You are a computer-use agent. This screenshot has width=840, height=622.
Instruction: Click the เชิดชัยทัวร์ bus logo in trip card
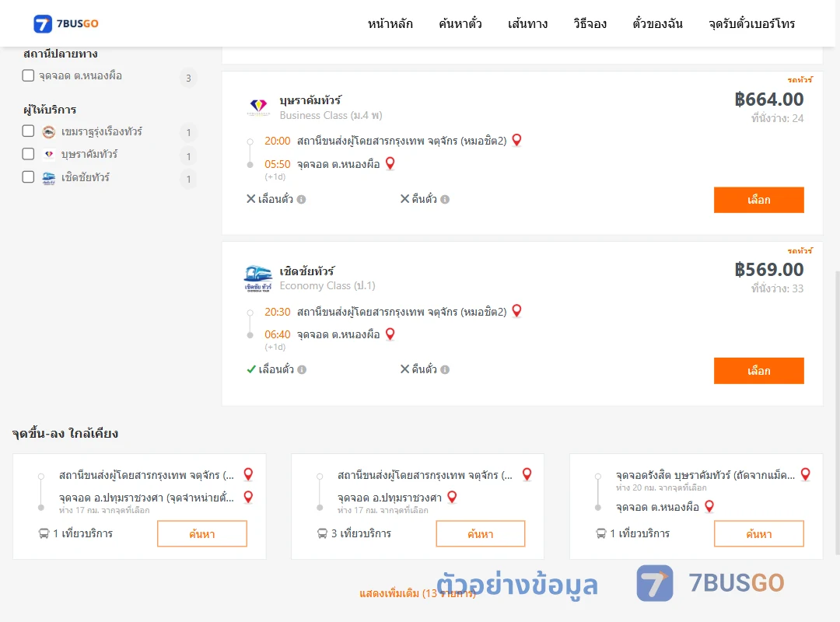point(258,278)
